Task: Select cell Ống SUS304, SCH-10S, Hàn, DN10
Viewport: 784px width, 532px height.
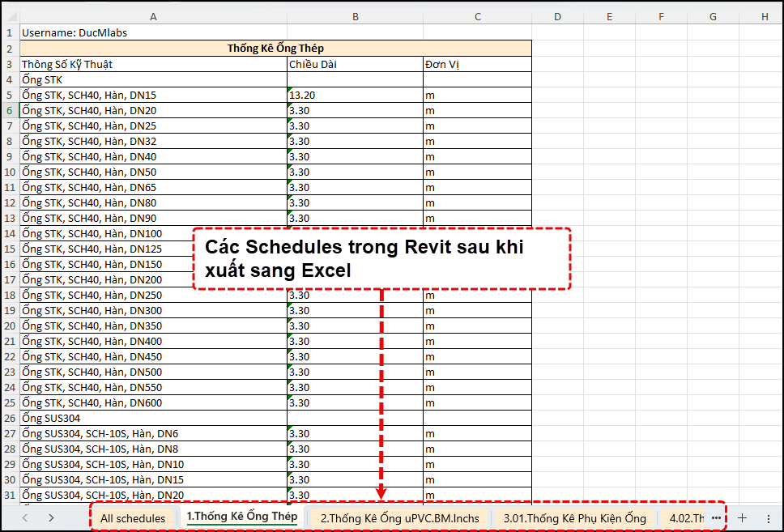Action: [153, 464]
